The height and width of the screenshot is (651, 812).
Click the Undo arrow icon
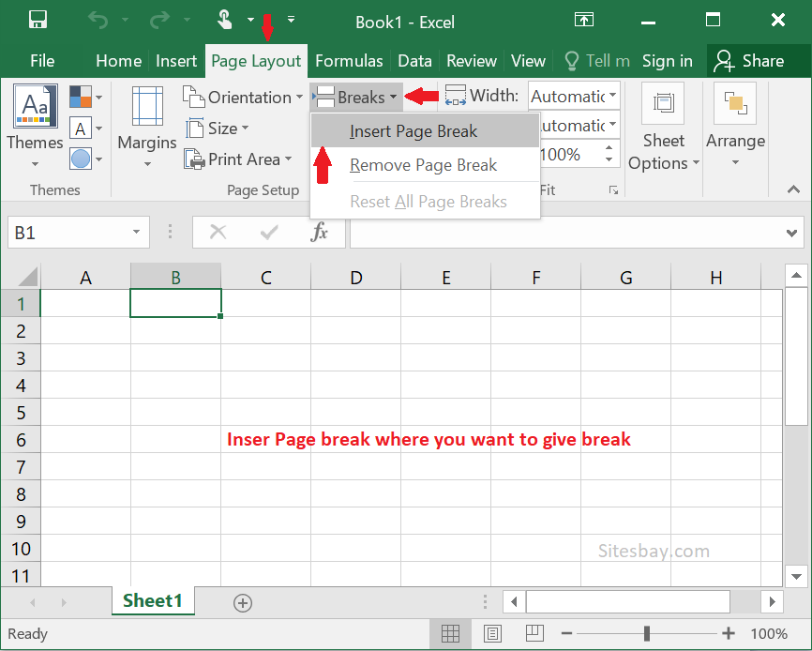[98, 21]
